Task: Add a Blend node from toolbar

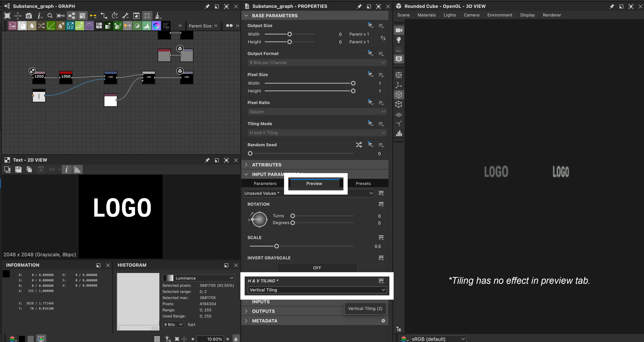Action: click(x=22, y=26)
